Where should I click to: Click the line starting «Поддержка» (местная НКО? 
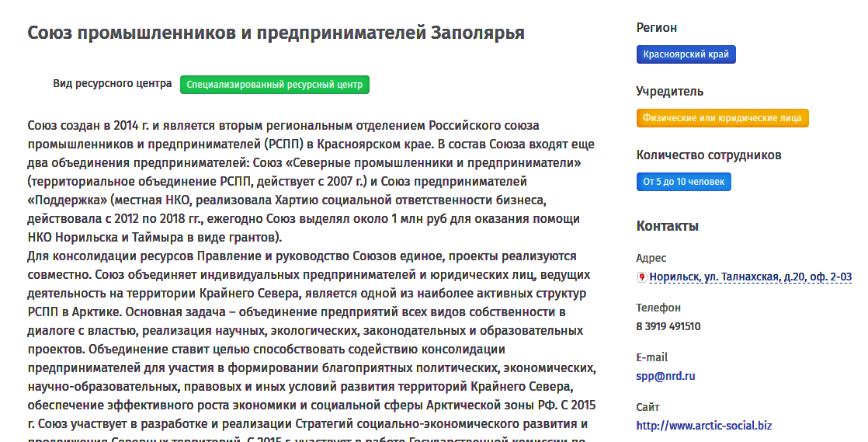[286, 200]
